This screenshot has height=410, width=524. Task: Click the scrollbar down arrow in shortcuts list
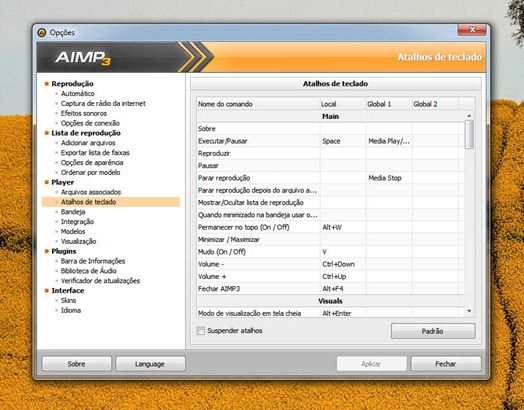pos(469,311)
